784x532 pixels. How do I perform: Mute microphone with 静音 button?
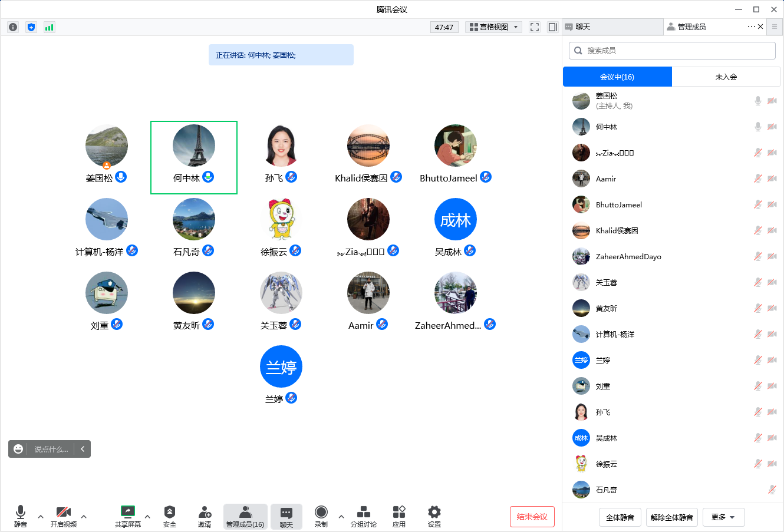(21, 516)
